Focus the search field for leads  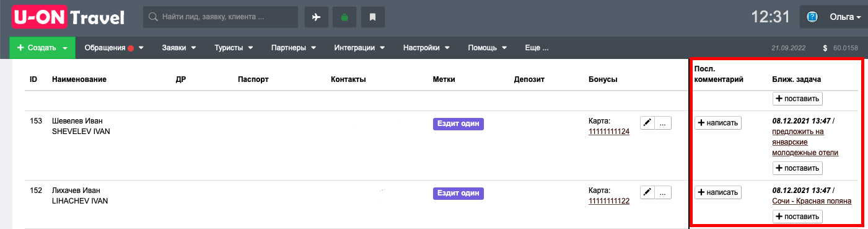coord(221,17)
